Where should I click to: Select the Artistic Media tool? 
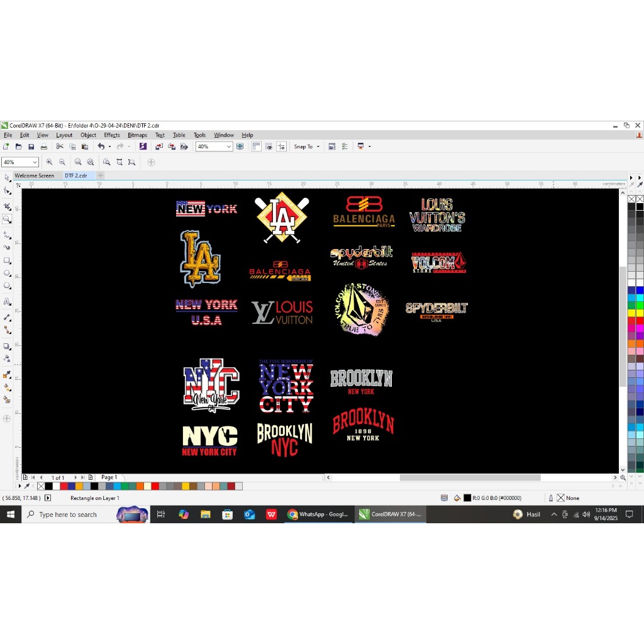(7, 248)
